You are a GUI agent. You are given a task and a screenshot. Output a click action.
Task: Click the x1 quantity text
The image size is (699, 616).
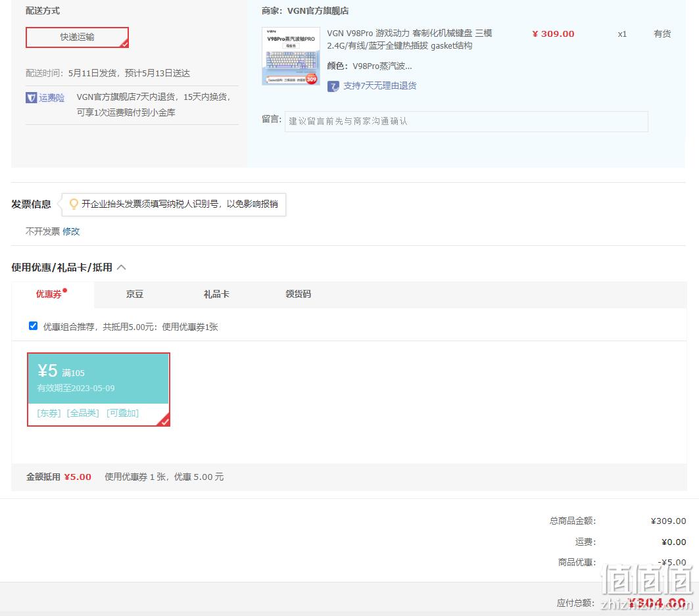click(622, 34)
